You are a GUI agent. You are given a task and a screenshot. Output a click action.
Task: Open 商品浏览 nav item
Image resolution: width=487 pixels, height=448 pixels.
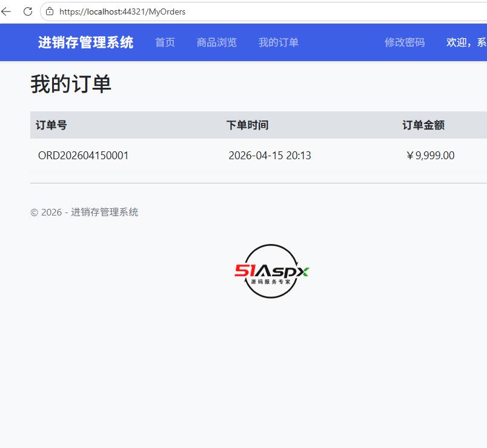pos(216,42)
